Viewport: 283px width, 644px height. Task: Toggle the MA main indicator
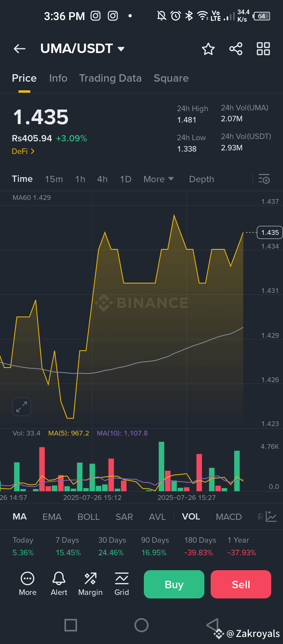20,517
